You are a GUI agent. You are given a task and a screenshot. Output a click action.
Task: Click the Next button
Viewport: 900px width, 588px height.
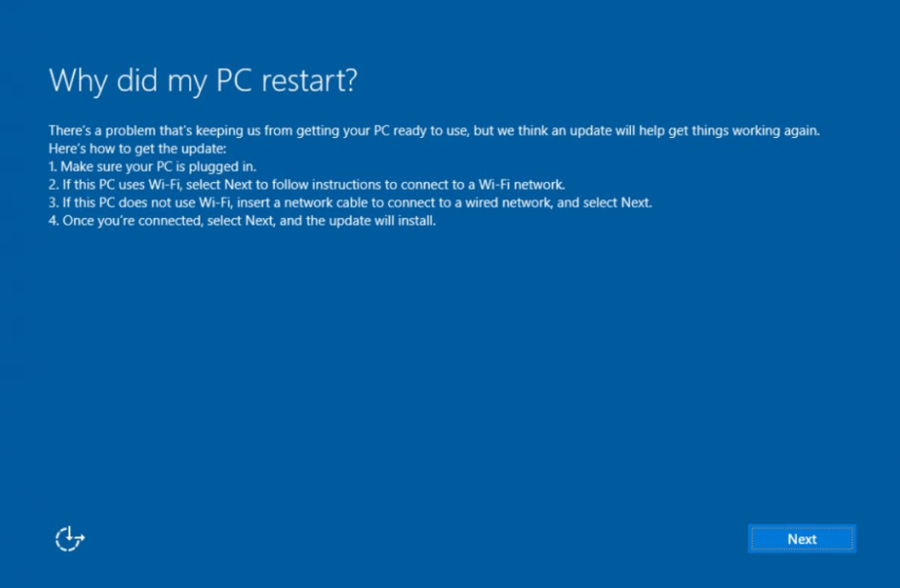pos(802,539)
